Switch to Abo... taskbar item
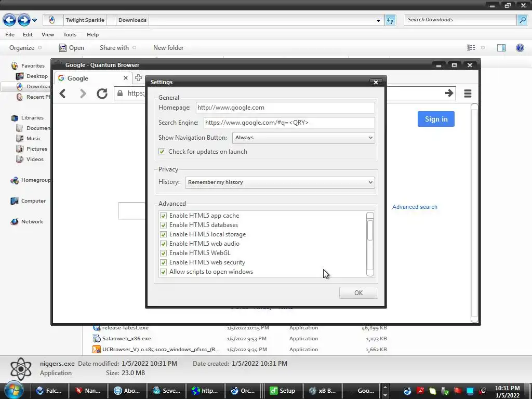The width and height of the screenshot is (532, 399). coord(127,391)
